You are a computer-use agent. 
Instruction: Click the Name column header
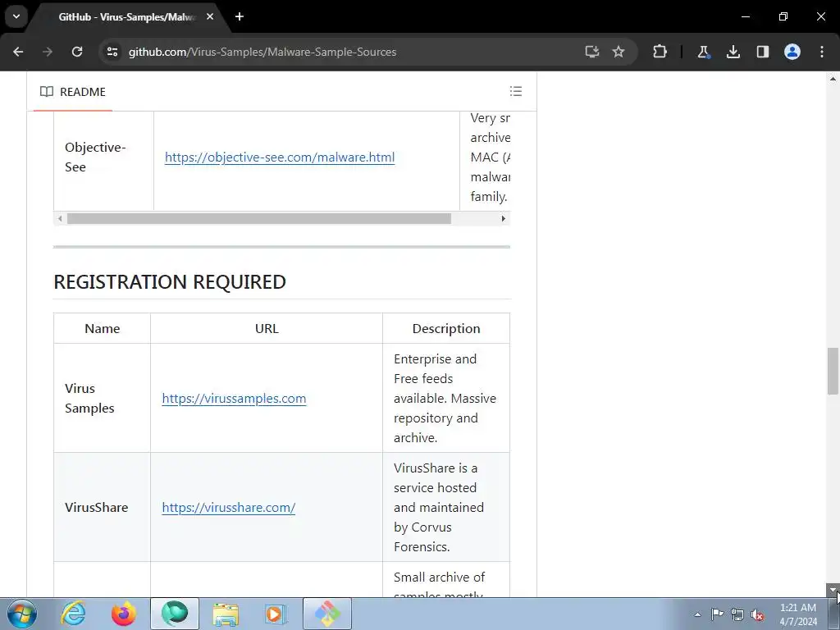coord(103,328)
